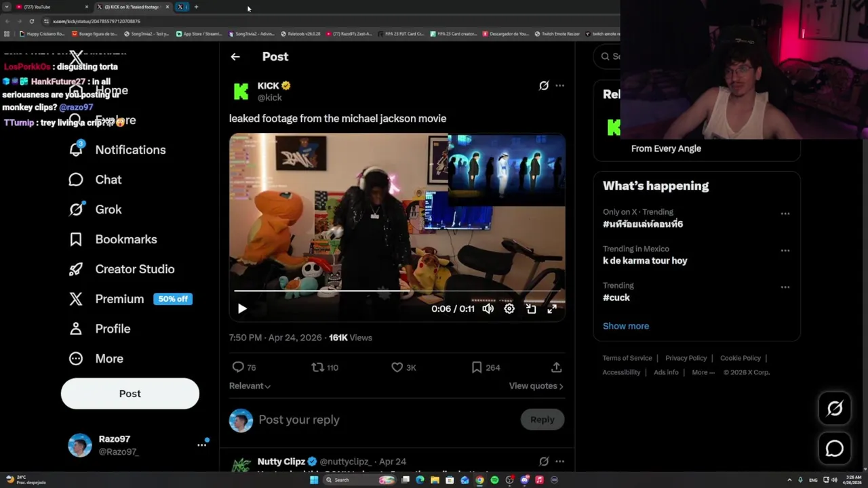
Task: Click the k de karma tour hoy trend
Action: (x=645, y=260)
